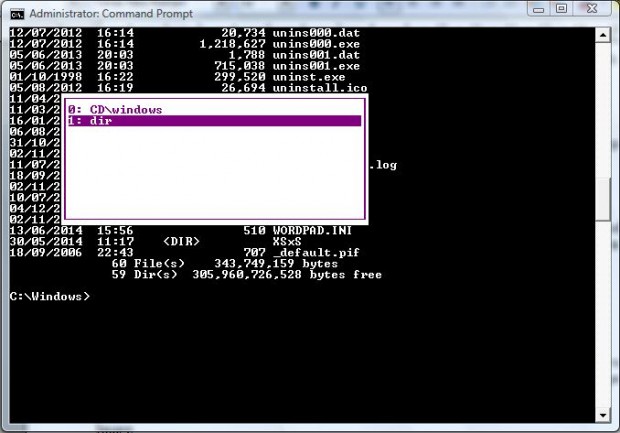Close the Command Prompt window
The width and height of the screenshot is (620, 433).
click(x=592, y=9)
